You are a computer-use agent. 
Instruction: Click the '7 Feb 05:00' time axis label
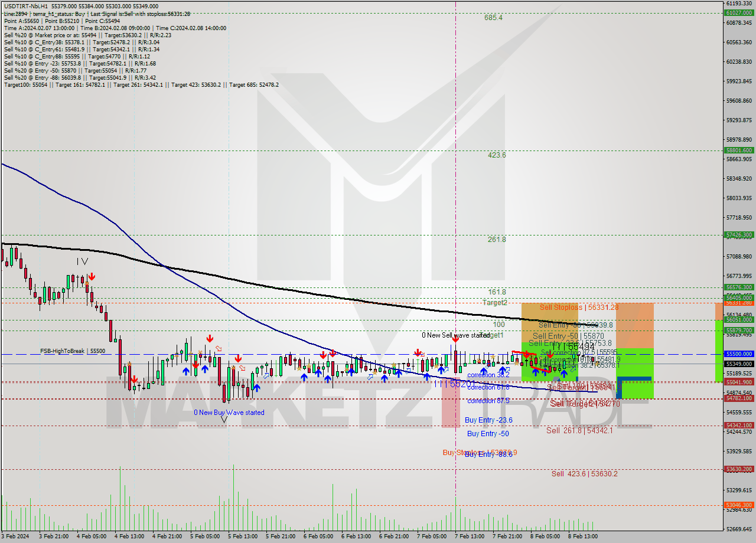[x=431, y=537]
